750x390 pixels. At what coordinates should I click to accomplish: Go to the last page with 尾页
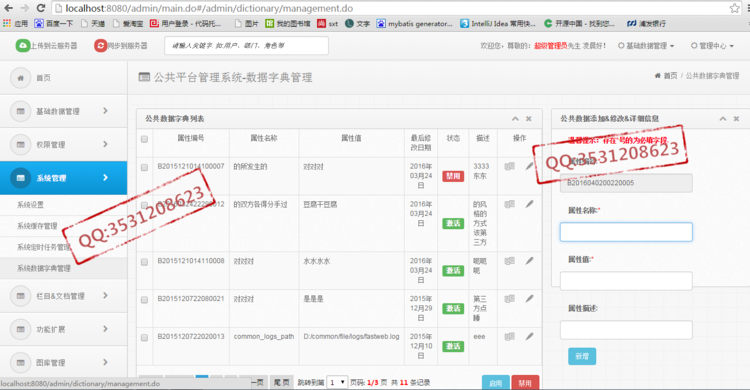(281, 383)
